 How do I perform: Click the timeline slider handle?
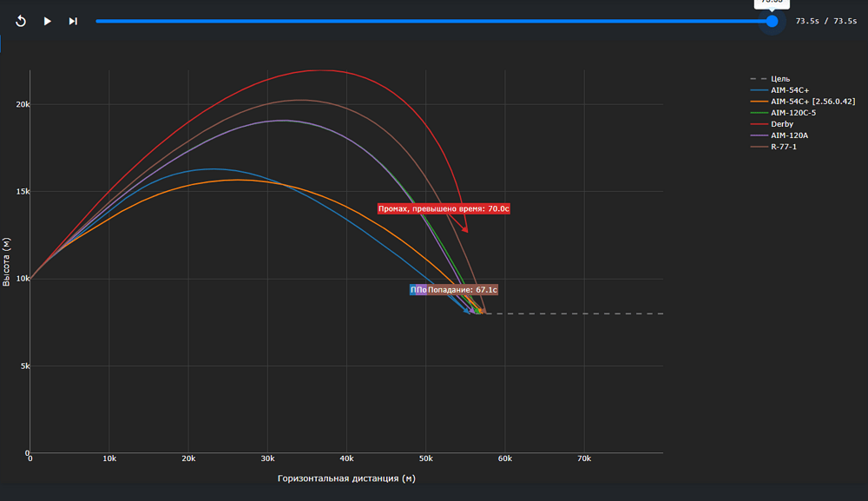click(x=772, y=21)
